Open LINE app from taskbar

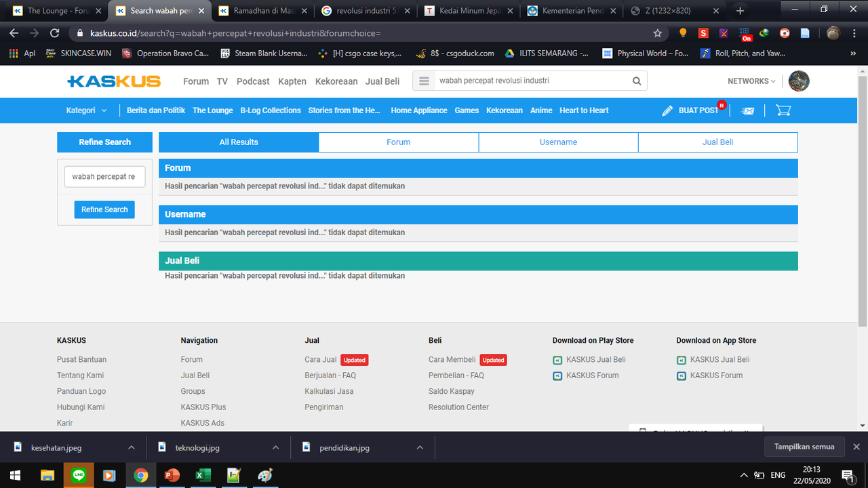point(78,475)
